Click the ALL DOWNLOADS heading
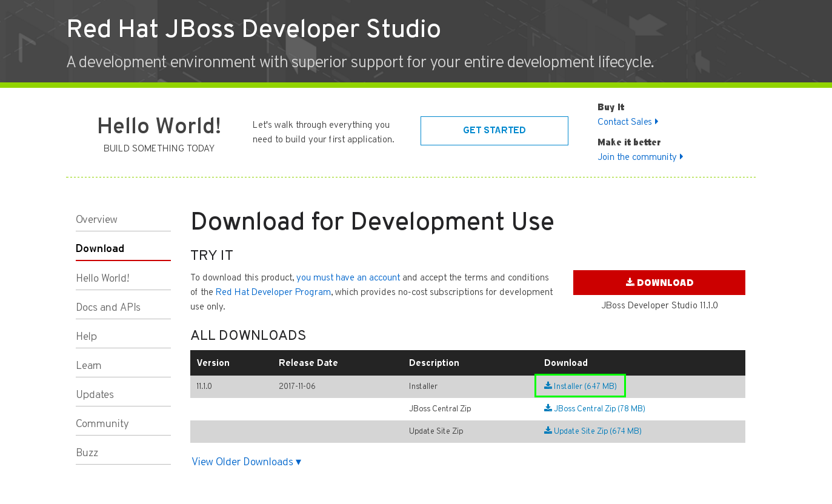This screenshot has width=832, height=504. coord(248,336)
